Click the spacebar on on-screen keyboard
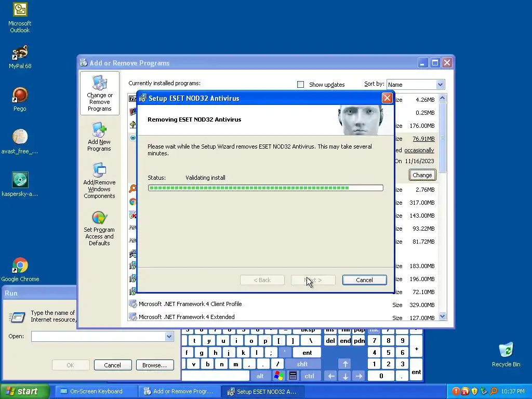This screenshot has height=399, width=532. click(x=216, y=376)
